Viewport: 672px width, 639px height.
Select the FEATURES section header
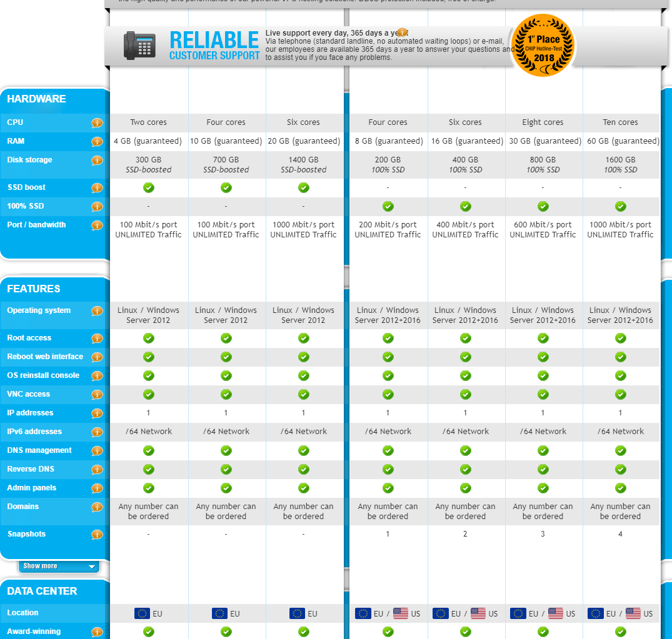click(x=34, y=289)
